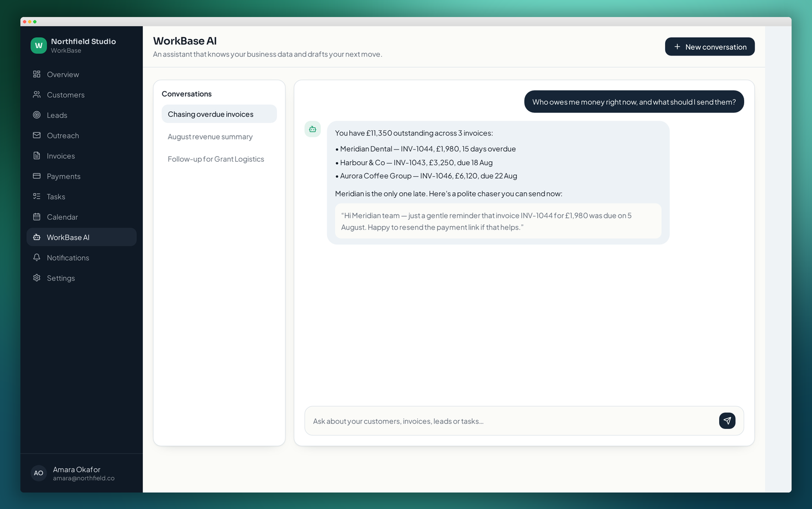This screenshot has height=509, width=812.
Task: Click the Notifications bell icon
Action: pyautogui.click(x=37, y=257)
